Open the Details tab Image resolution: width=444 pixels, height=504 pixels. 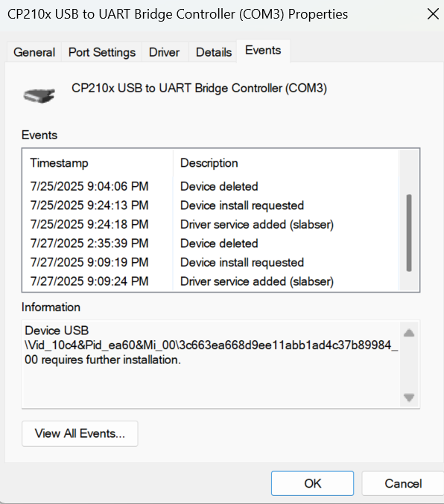click(x=214, y=52)
